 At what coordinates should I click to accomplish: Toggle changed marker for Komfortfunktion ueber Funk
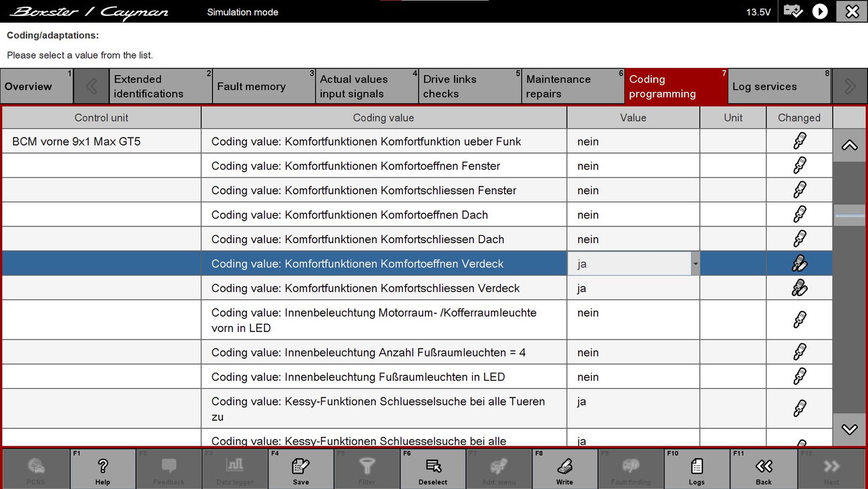799,142
